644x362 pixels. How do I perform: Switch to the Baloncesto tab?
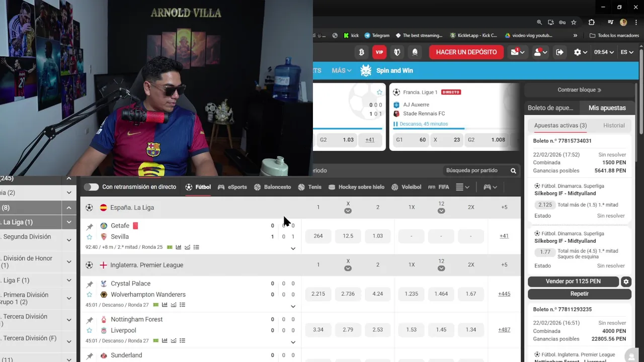272,187
